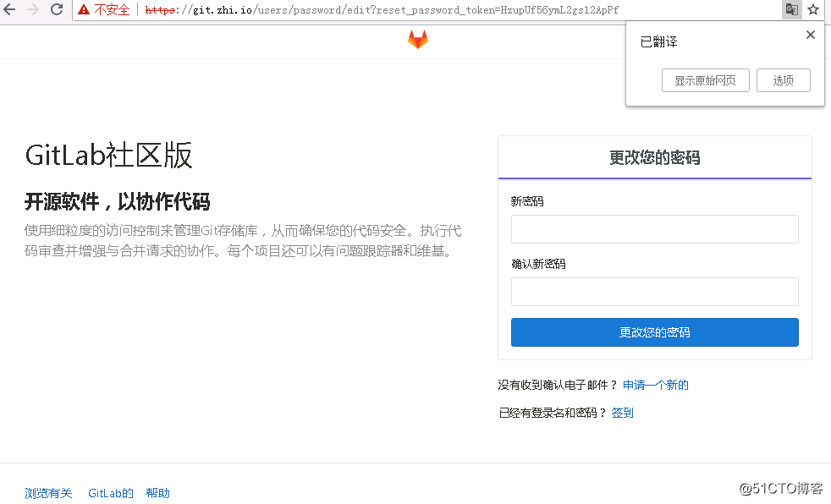Click the address bar URL text

click(382, 9)
